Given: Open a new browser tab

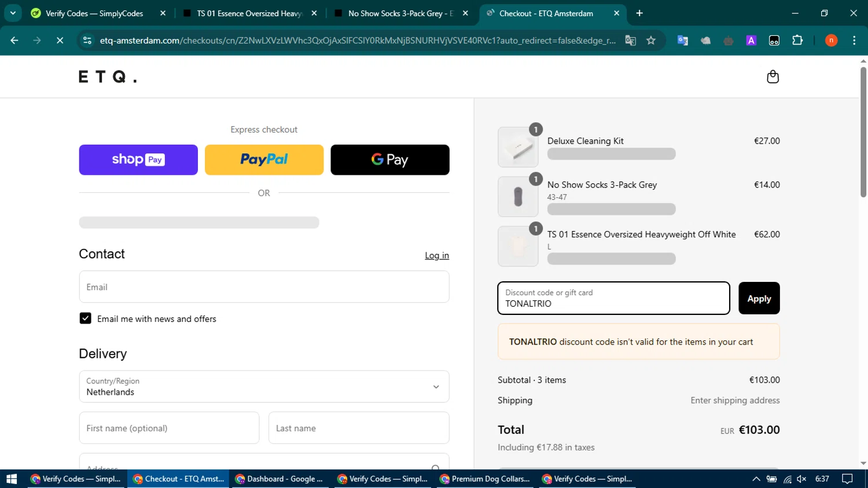Looking at the screenshot, I should coord(639,13).
